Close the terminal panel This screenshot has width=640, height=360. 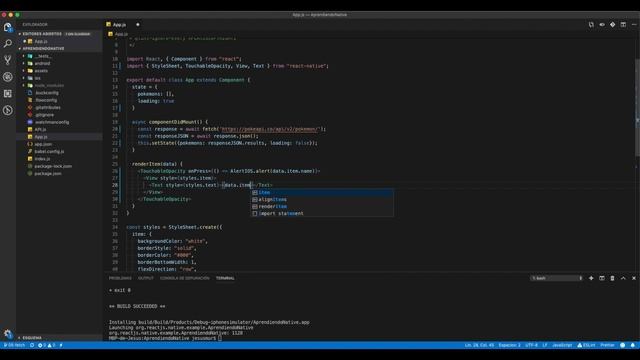634,278
